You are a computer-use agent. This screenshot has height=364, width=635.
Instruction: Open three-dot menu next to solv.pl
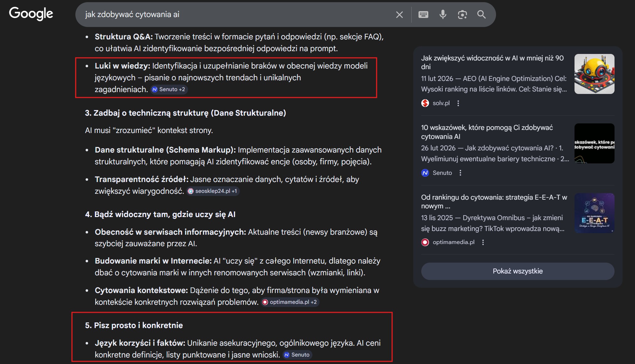458,103
